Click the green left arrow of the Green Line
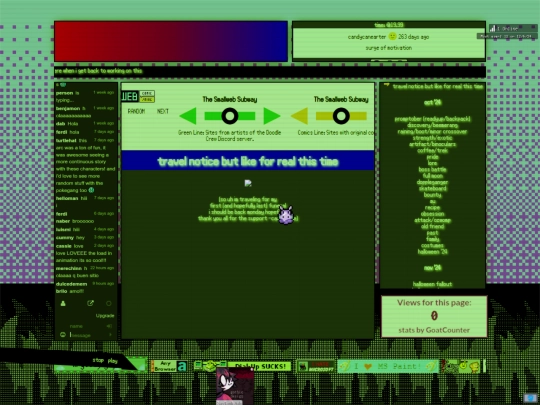Image resolution: width=540 pixels, height=405 pixels. (188, 116)
